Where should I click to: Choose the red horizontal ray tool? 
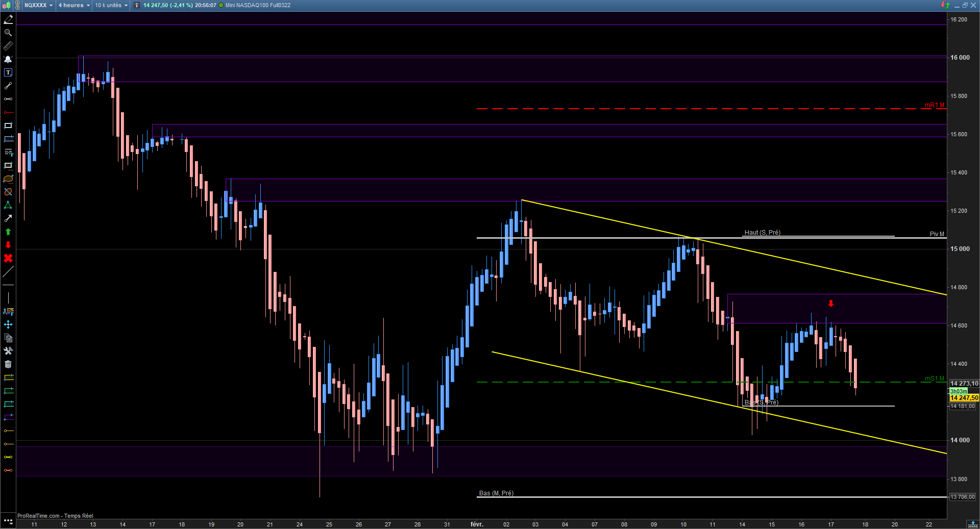pos(8,112)
